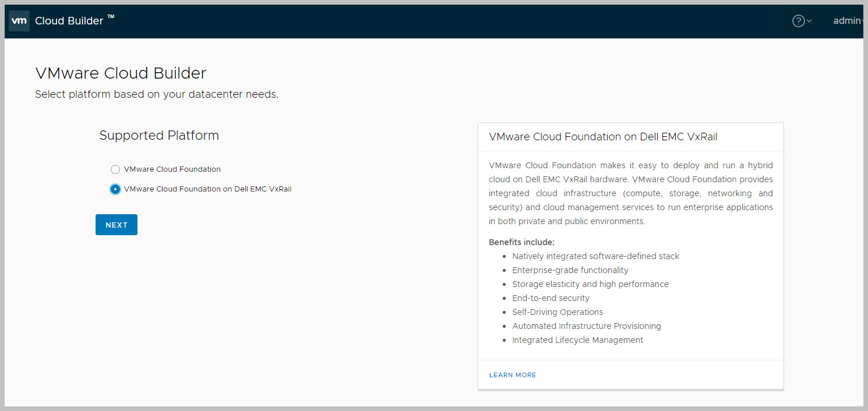Viewport: 868px width, 411px height.
Task: Click the 'Supported Platform' heading
Action: (x=159, y=136)
